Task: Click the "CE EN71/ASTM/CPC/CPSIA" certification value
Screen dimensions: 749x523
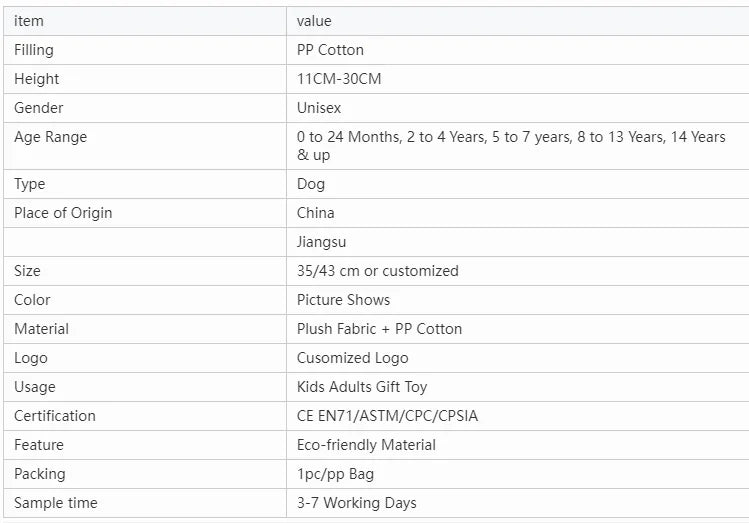Action: click(387, 416)
